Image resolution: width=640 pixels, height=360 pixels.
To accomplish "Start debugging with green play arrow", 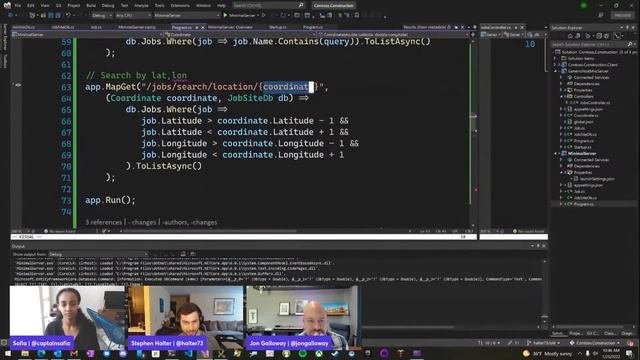I will click(225, 16).
